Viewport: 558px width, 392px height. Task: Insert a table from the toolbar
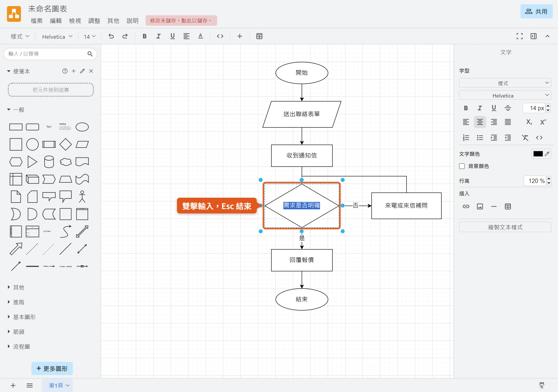coord(259,36)
